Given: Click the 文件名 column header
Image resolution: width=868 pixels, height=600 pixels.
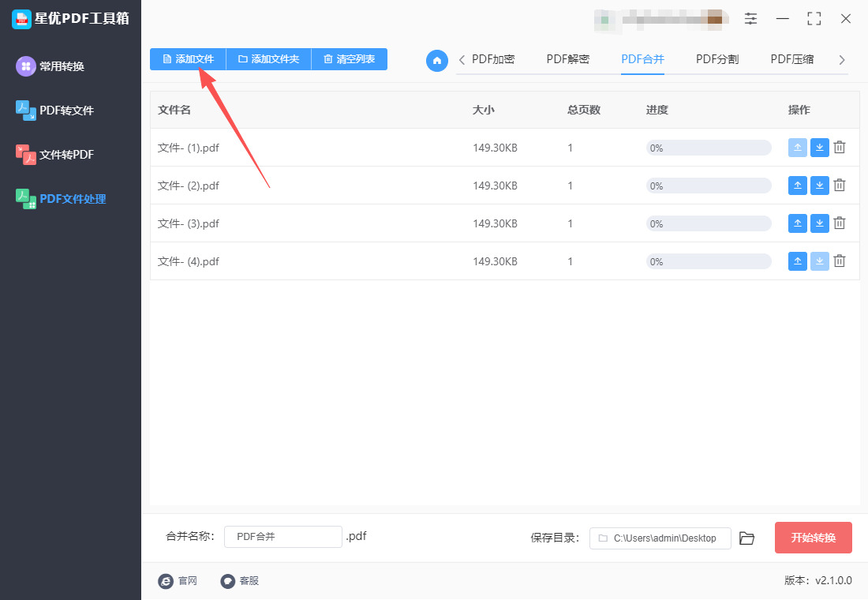Looking at the screenshot, I should (x=174, y=110).
